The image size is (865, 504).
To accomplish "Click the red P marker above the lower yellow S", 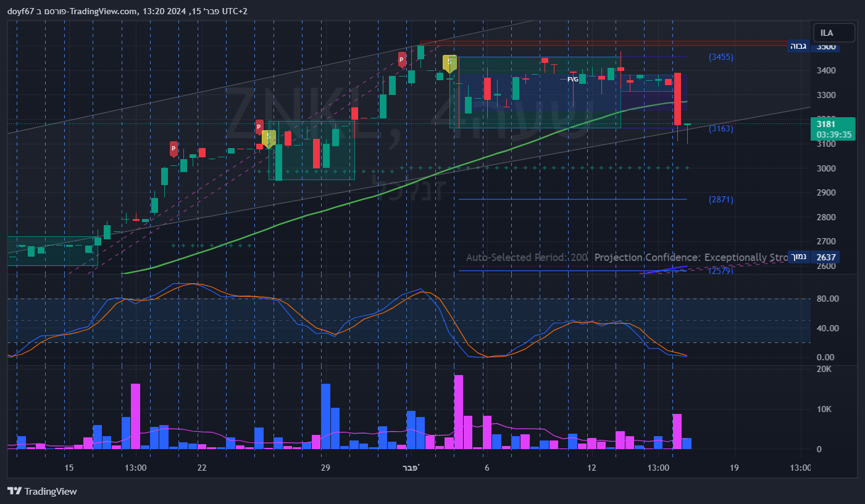I will coord(259,127).
